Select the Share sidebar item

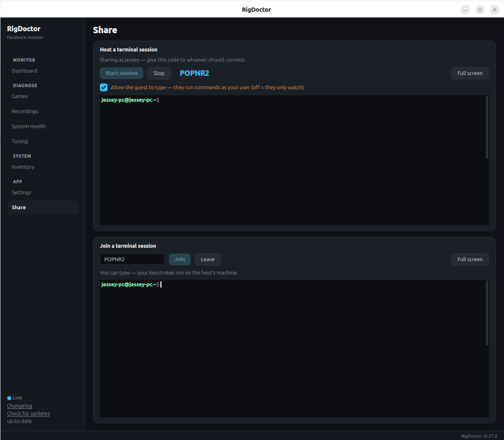click(x=42, y=207)
